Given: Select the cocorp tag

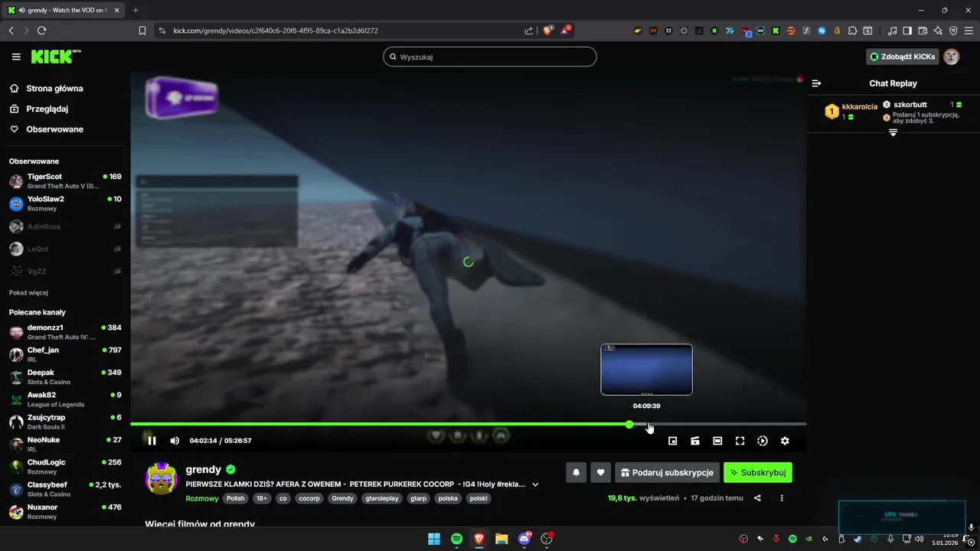Looking at the screenshot, I should tap(309, 498).
